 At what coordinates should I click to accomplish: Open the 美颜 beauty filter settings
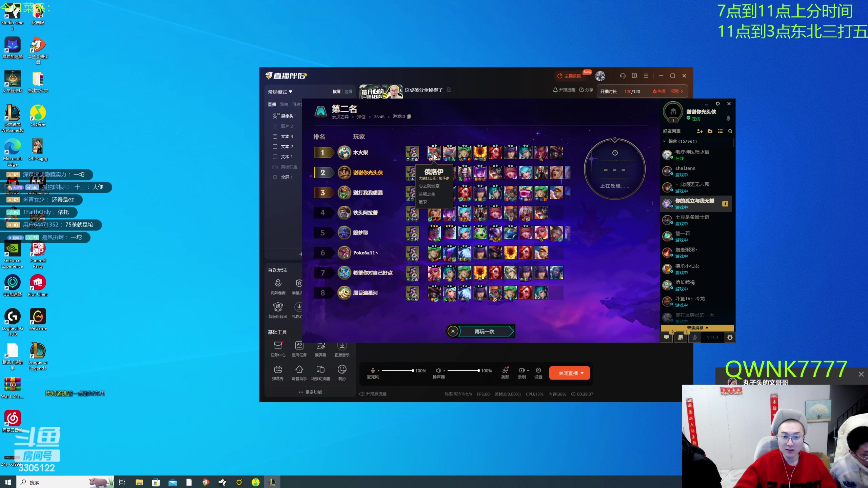505,373
